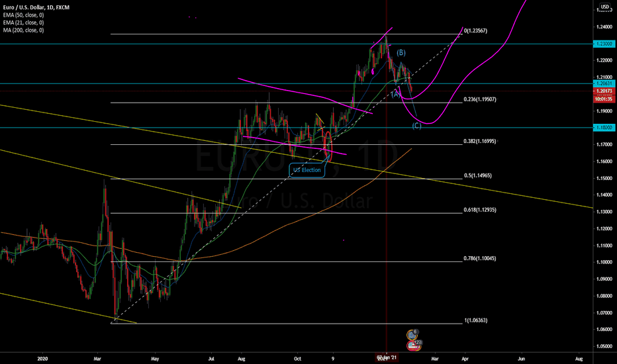Viewport: 617px width, 364px height.
Task: Select Fibonacci level label 1(1.06363)
Action: (x=476, y=320)
